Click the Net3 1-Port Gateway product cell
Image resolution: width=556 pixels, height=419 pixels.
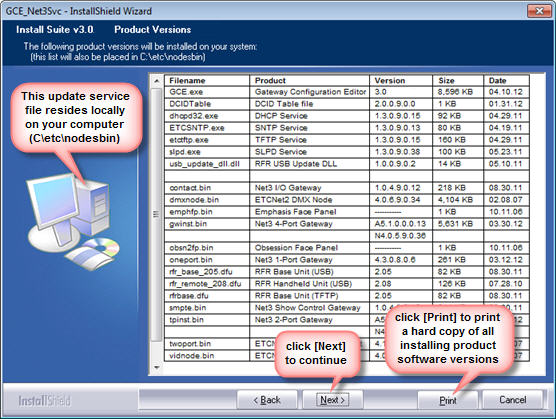[310, 260]
